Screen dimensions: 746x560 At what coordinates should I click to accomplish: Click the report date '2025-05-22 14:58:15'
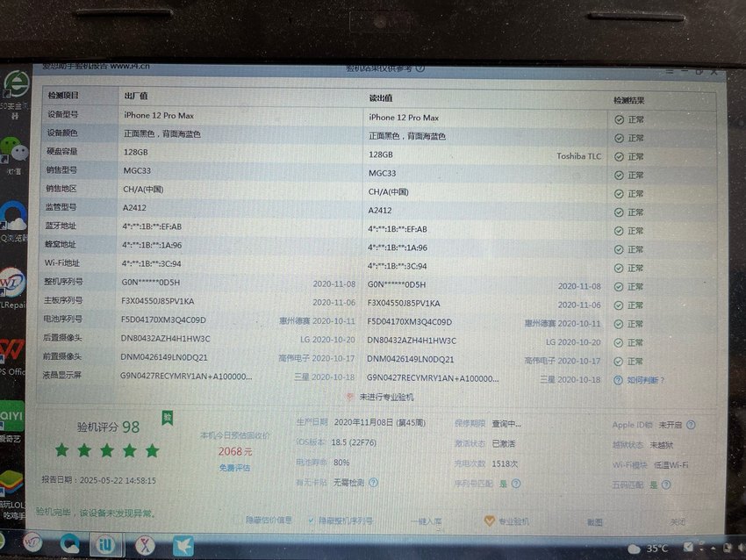point(118,480)
